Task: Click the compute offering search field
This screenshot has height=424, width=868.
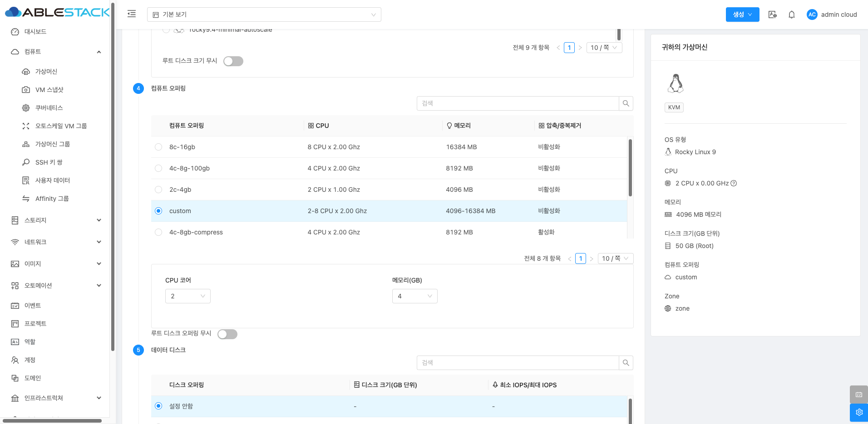Action: (518, 103)
